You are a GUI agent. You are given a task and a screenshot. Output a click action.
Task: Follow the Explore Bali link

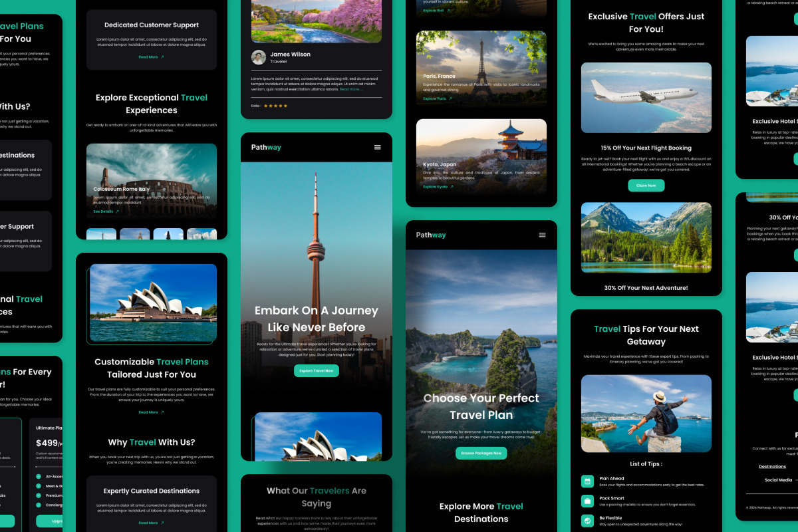(x=436, y=11)
